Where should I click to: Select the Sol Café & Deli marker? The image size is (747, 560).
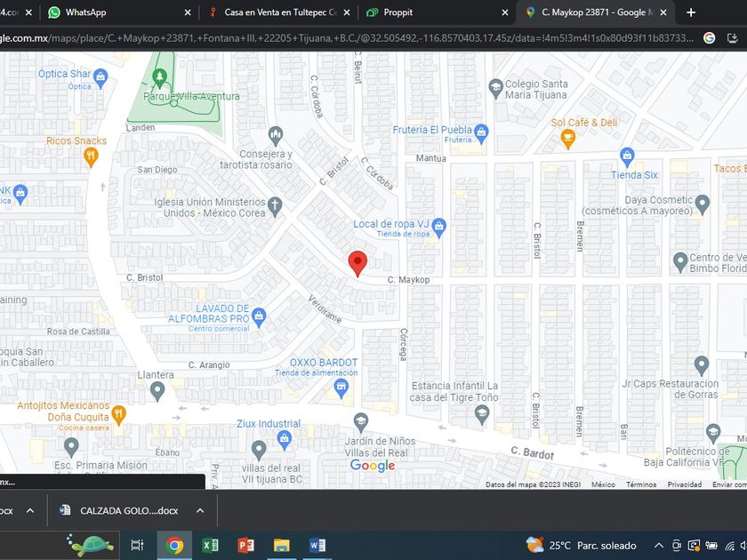pos(567,139)
